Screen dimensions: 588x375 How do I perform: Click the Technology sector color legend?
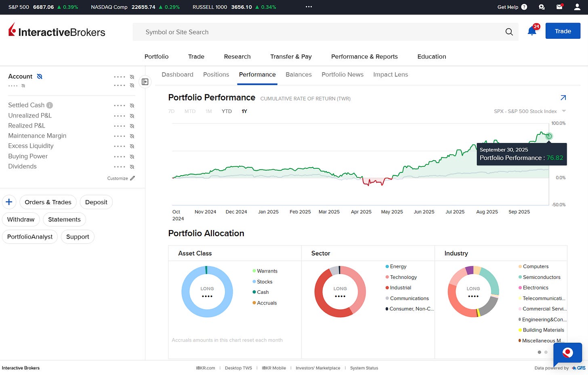(x=387, y=277)
